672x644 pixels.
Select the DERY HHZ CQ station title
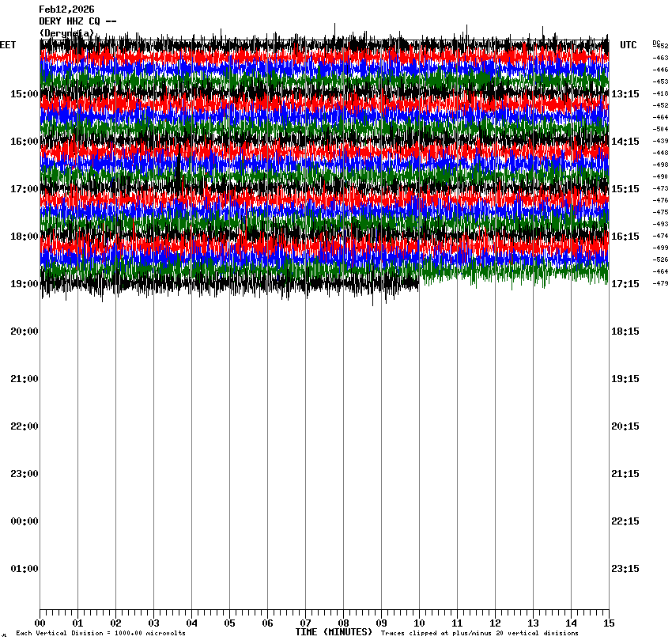click(77, 21)
